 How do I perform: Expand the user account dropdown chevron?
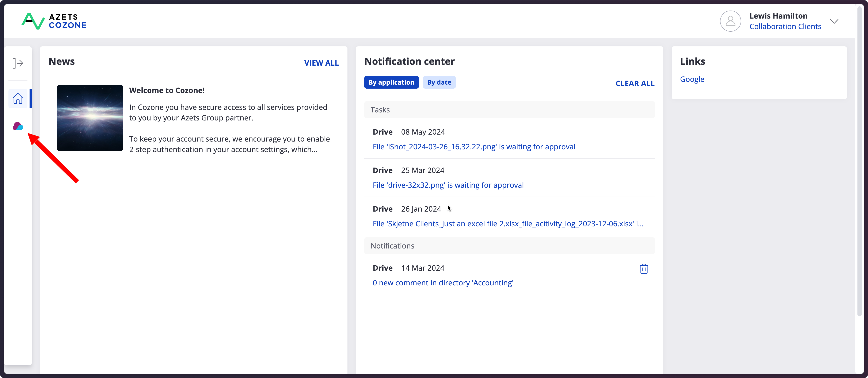(x=834, y=22)
